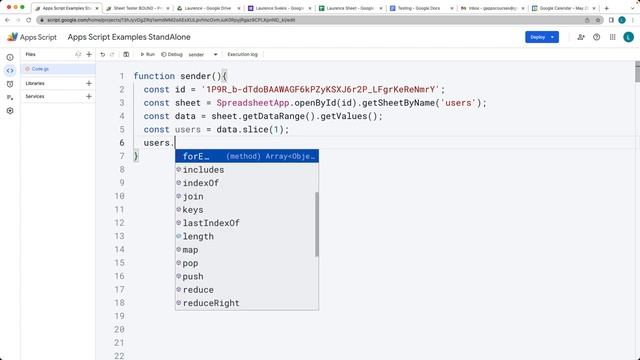Choose map in autocomplete list
Image resolution: width=640 pixels, height=360 pixels.
(x=247, y=250)
